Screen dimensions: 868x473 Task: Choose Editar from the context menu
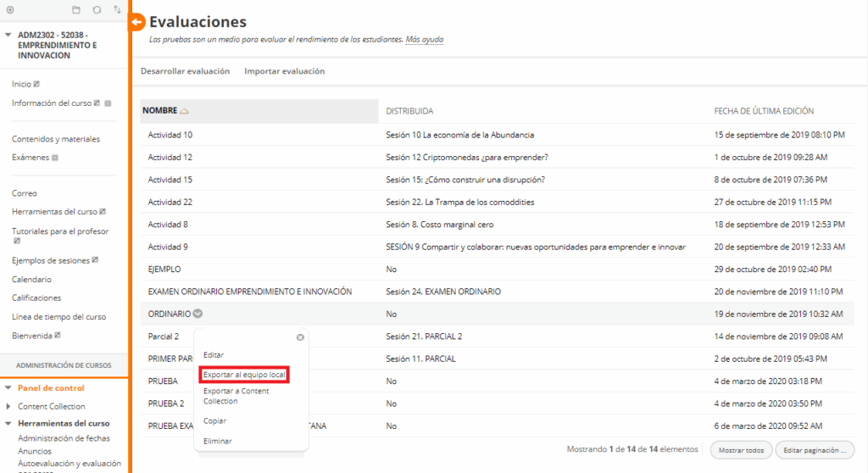pos(214,354)
